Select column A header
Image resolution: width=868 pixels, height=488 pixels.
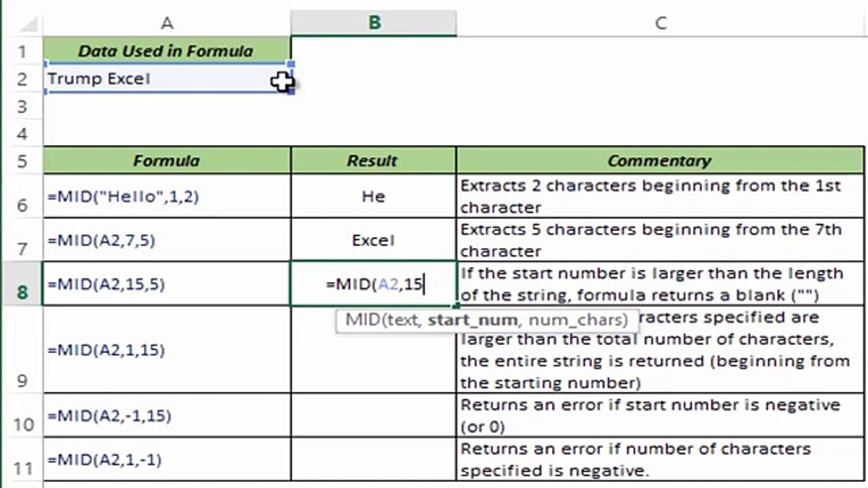pyautogui.click(x=167, y=23)
